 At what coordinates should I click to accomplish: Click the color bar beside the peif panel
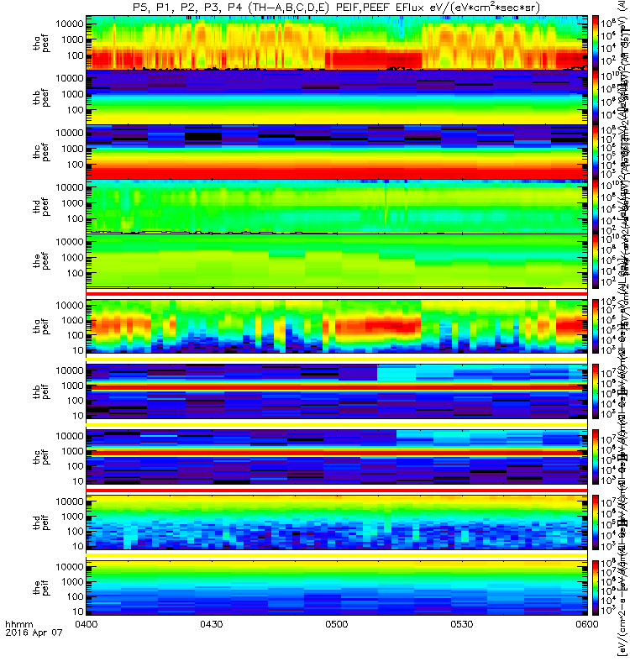[596, 587]
